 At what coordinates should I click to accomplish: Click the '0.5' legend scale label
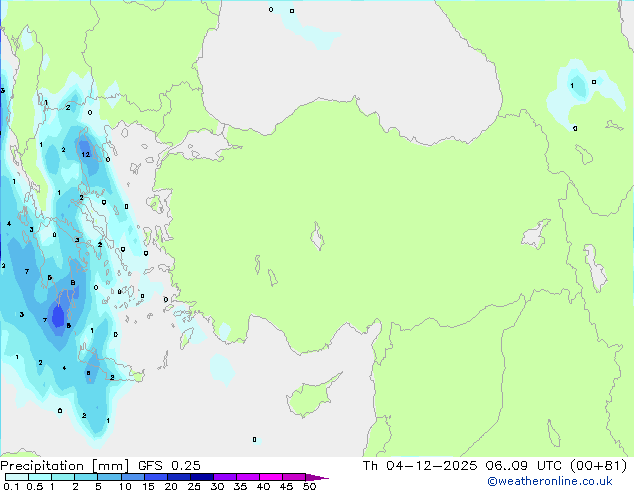click(35, 486)
